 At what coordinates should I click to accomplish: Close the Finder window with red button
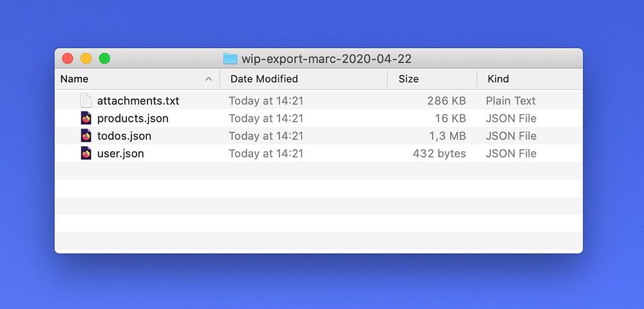[x=68, y=59]
